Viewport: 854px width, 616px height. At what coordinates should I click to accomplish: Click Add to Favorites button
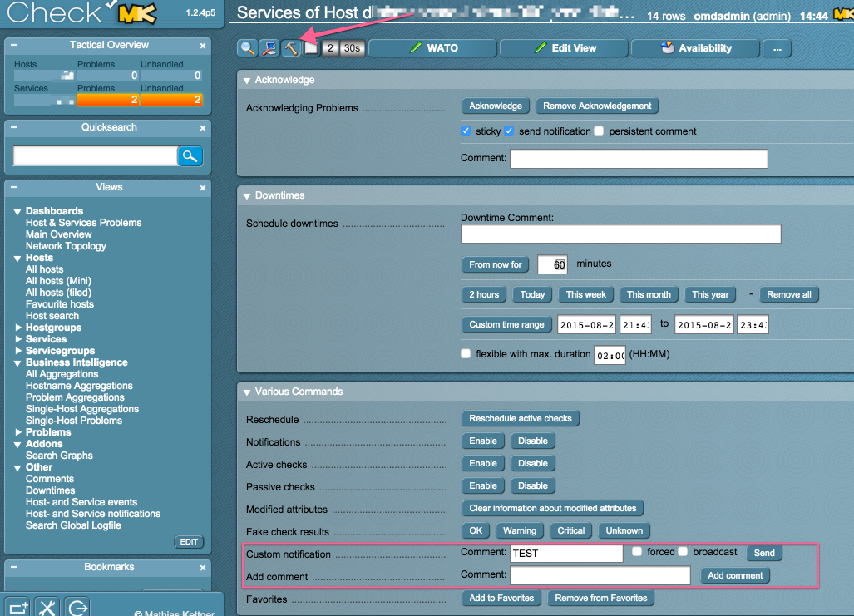tap(501, 598)
